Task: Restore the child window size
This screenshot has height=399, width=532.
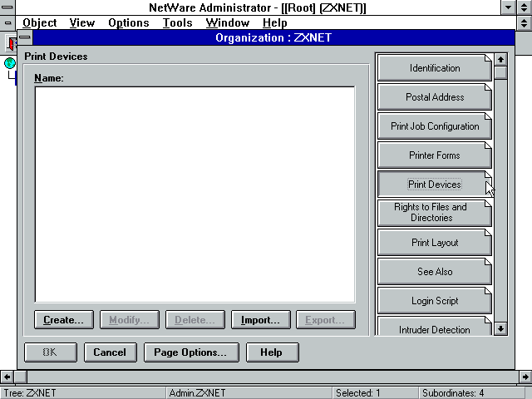Action: tap(524, 22)
